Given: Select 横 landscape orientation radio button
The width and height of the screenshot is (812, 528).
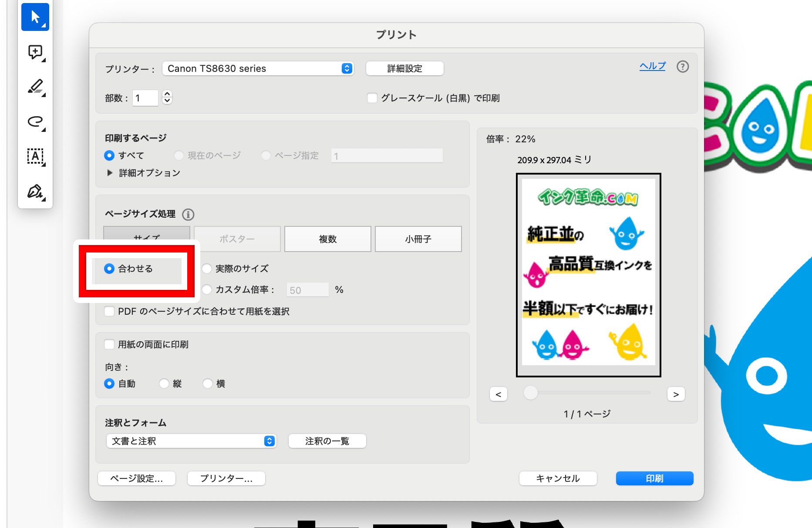Looking at the screenshot, I should pyautogui.click(x=208, y=383).
